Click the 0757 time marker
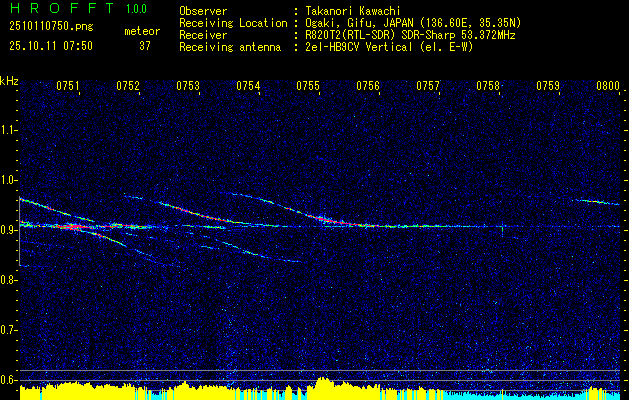The height and width of the screenshot is (400, 629). (428, 85)
